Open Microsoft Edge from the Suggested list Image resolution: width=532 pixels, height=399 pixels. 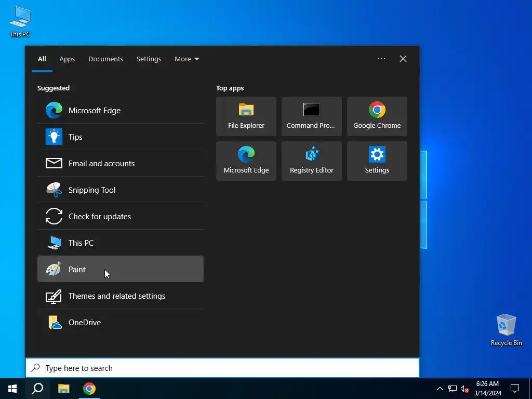tap(121, 110)
